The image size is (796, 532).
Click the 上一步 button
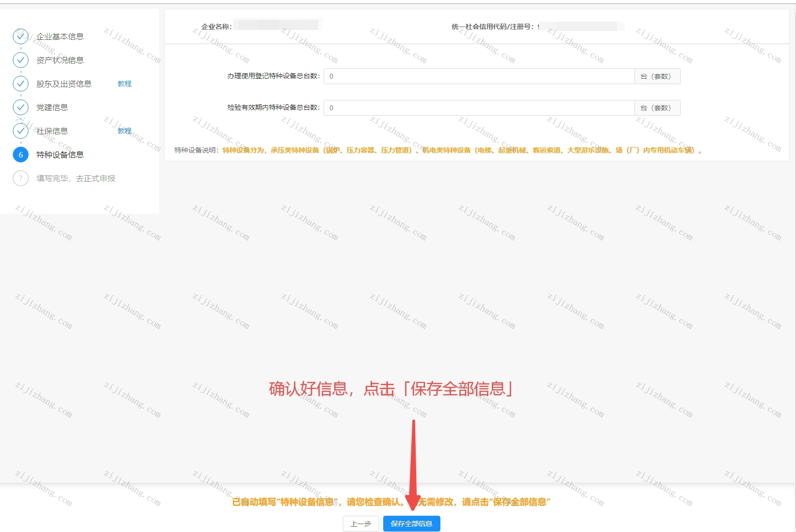[361, 524]
